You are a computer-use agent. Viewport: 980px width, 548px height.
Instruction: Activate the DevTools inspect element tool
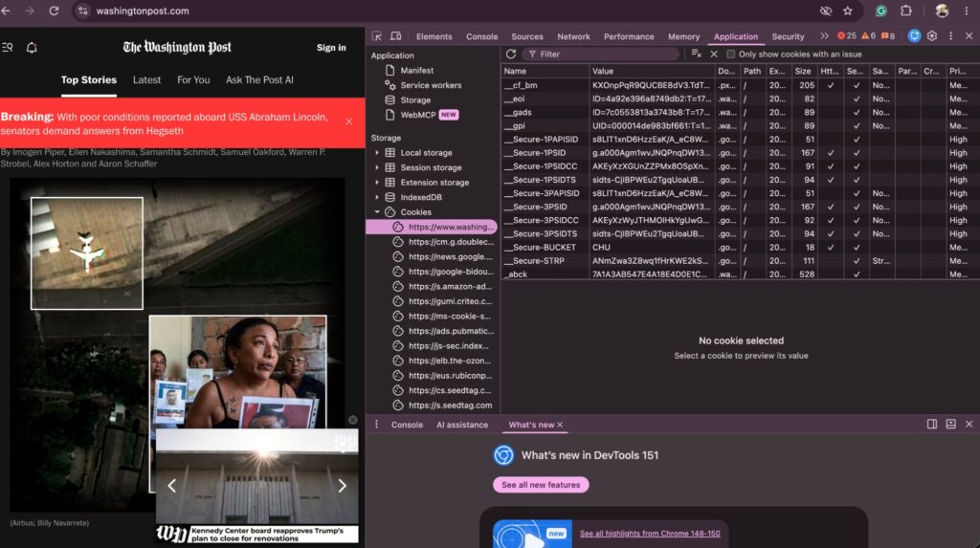376,36
